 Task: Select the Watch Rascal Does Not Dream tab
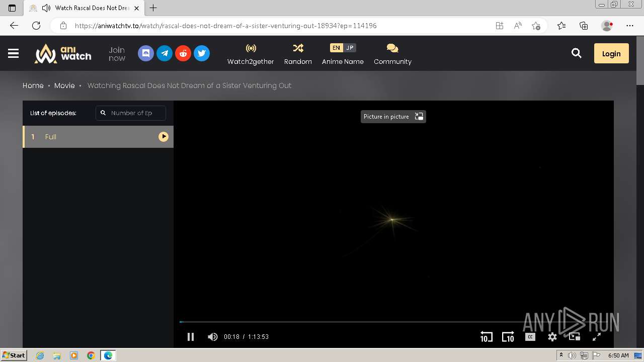click(84, 8)
